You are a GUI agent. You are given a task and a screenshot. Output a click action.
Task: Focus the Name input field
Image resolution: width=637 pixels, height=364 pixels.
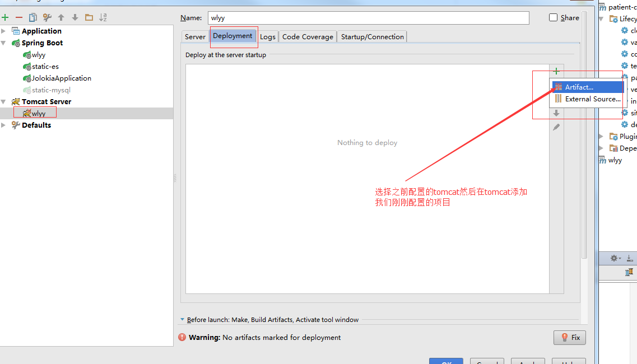click(x=369, y=18)
